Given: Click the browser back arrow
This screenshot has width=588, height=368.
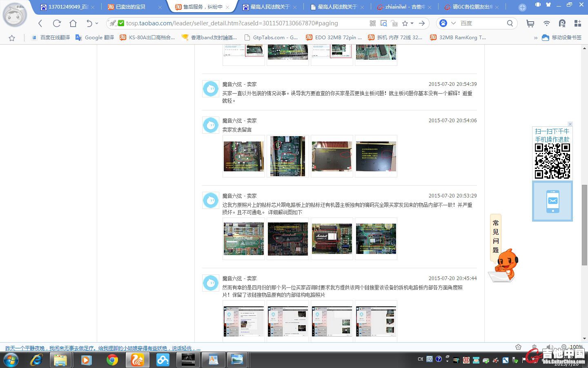Looking at the screenshot, I should pos(40,23).
